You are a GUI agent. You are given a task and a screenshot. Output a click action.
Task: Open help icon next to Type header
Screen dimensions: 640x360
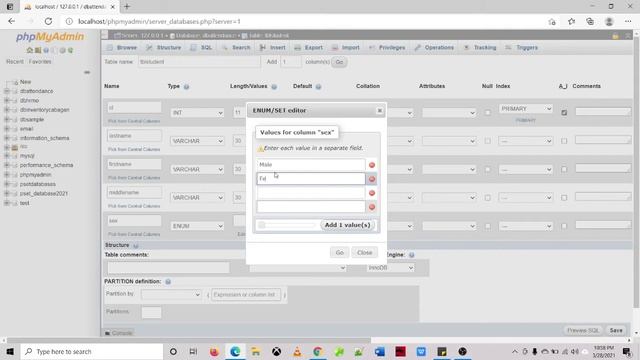tap(187, 87)
